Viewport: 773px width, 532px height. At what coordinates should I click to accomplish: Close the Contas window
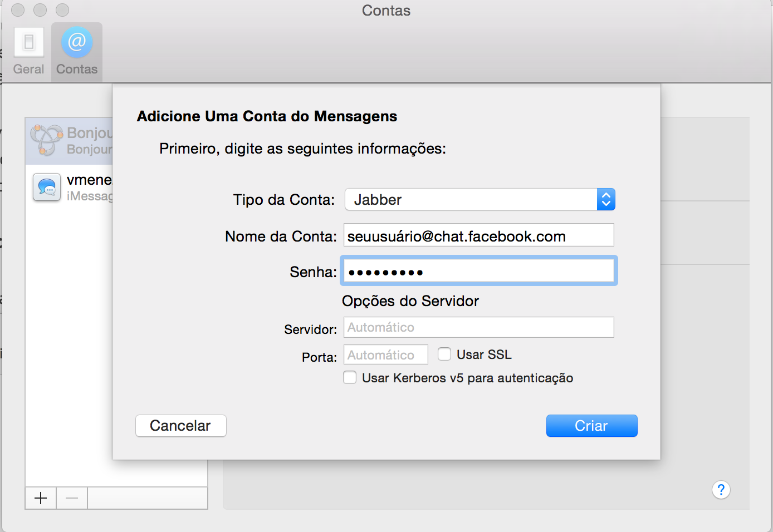pyautogui.click(x=18, y=10)
